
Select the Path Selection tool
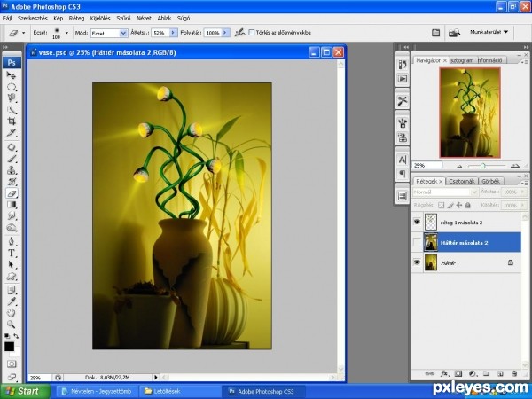click(x=12, y=264)
